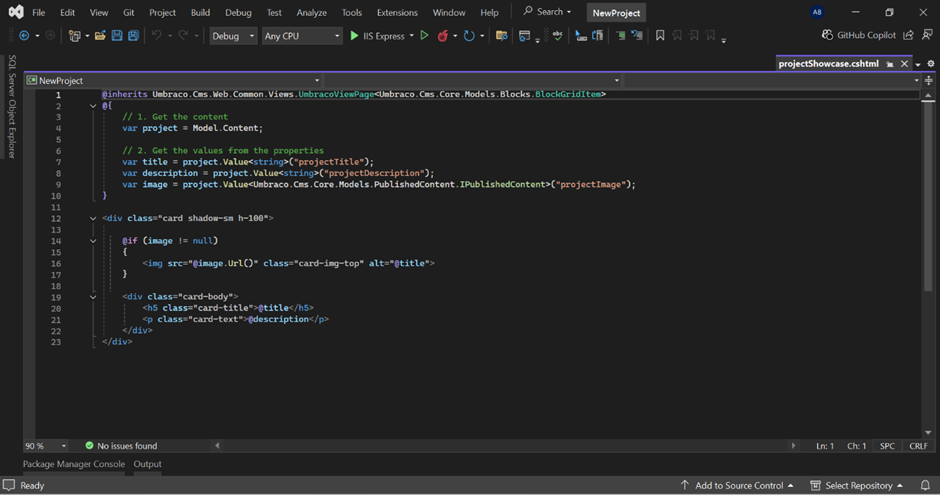Viewport: 940px width, 495px height.
Task: Open the GitHub Copilot button
Action: [858, 35]
